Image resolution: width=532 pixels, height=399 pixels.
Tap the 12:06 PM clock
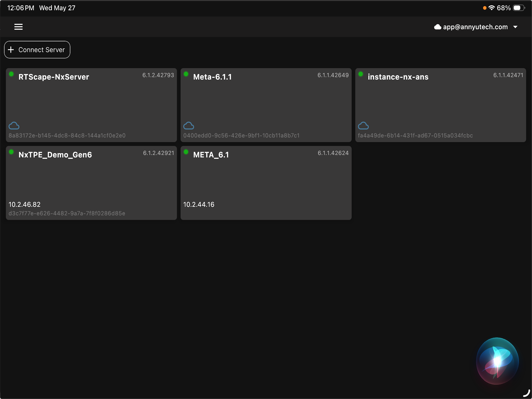pos(21,8)
